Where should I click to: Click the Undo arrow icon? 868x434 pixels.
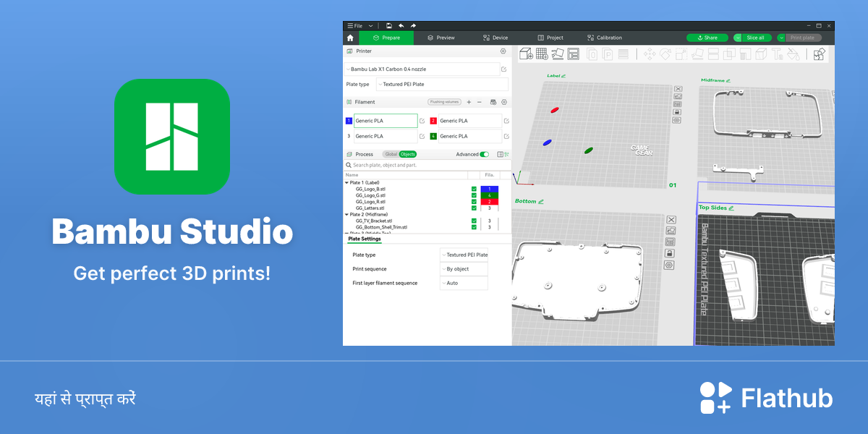click(x=401, y=25)
